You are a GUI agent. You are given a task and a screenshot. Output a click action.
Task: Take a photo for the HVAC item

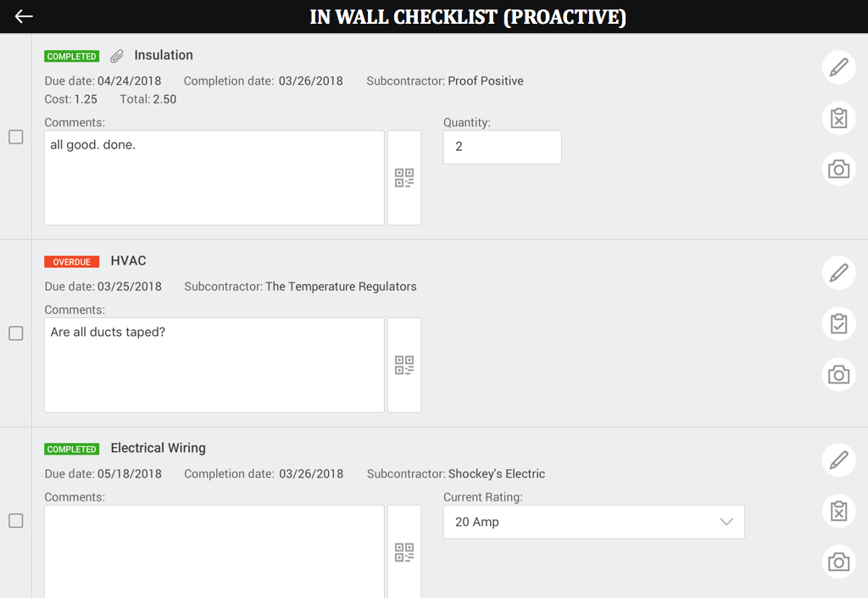[x=838, y=374]
